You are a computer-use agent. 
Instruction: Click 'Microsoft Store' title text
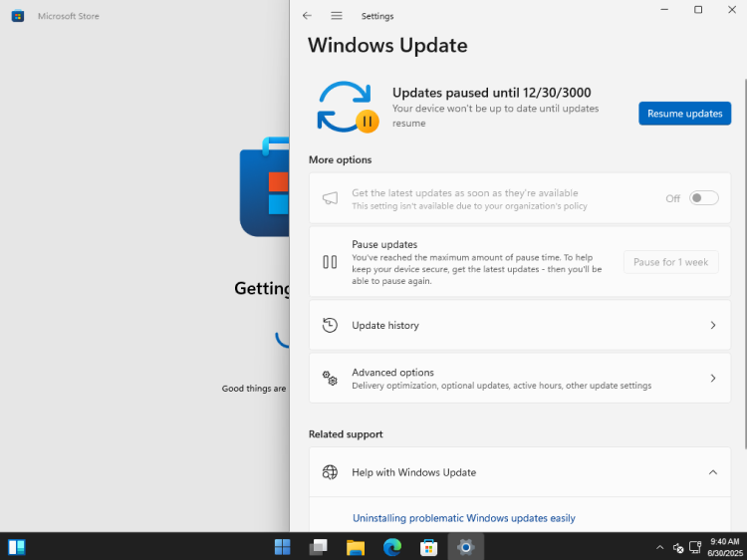point(69,16)
